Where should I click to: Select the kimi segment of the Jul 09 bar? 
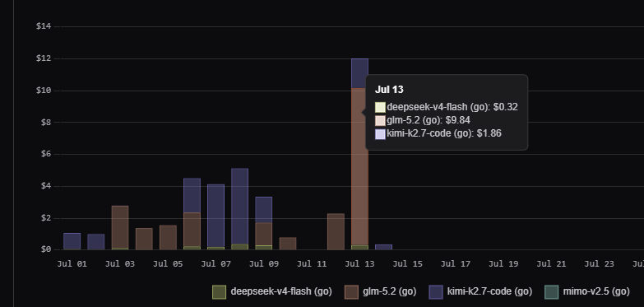click(264, 210)
